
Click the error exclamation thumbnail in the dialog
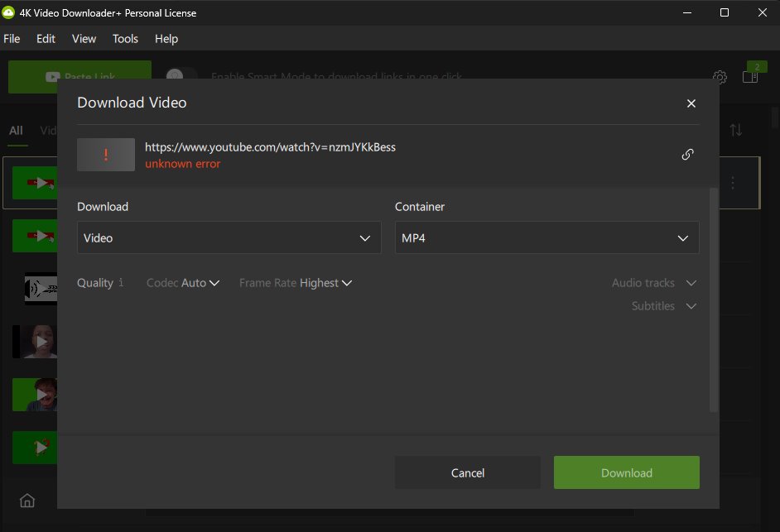click(105, 154)
